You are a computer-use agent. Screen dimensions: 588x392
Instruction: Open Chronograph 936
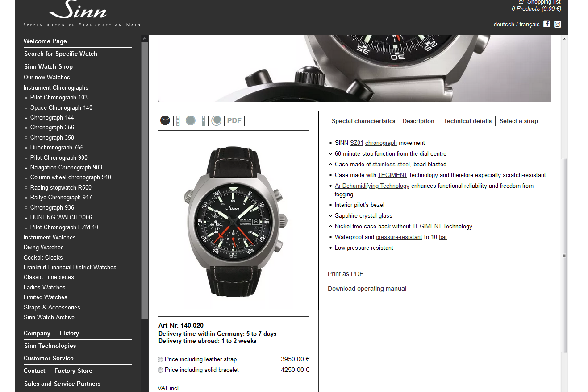[x=52, y=207]
